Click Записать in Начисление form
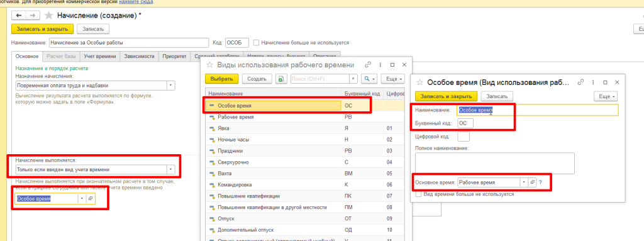The width and height of the screenshot is (644, 241). (x=93, y=29)
